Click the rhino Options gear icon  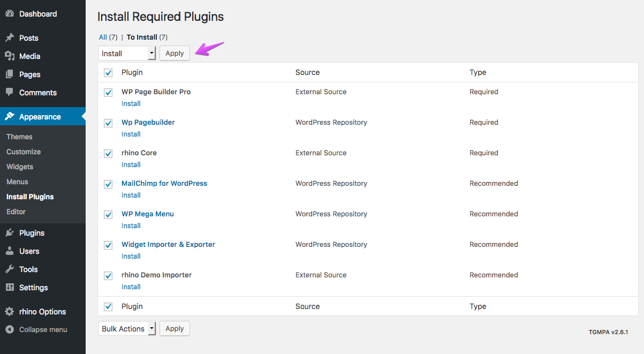tap(10, 312)
